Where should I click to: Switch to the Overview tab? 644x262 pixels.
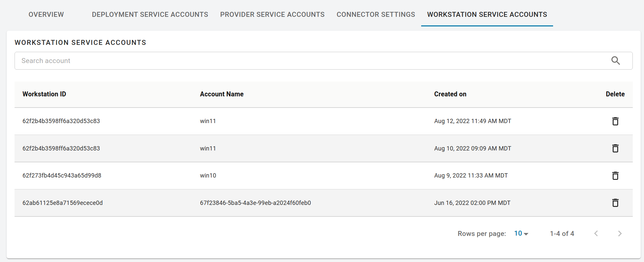[x=46, y=15]
